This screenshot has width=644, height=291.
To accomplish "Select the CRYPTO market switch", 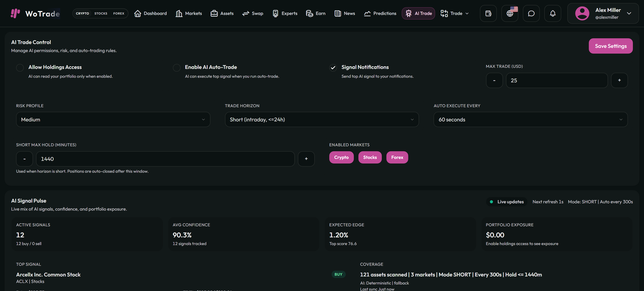I will click(82, 13).
